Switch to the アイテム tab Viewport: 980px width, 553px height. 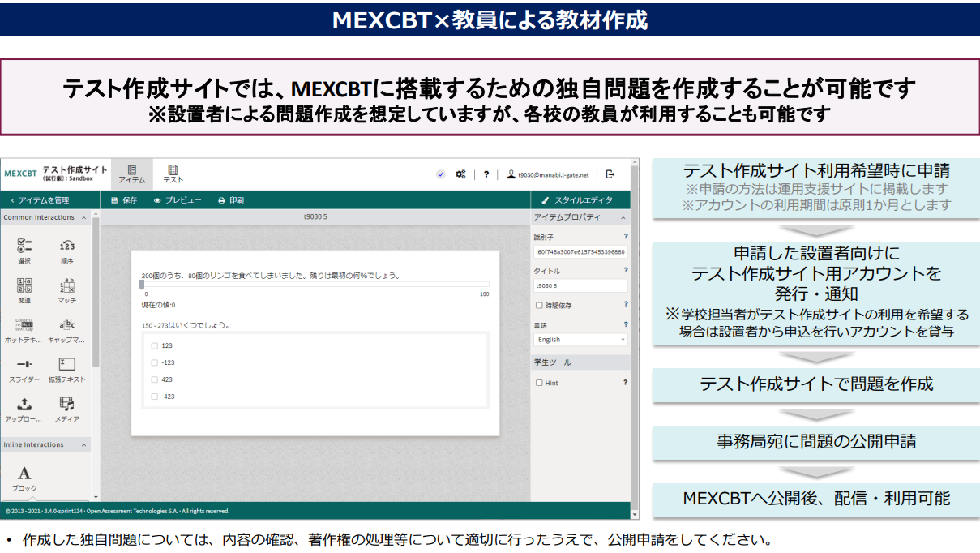pyautogui.click(x=131, y=174)
